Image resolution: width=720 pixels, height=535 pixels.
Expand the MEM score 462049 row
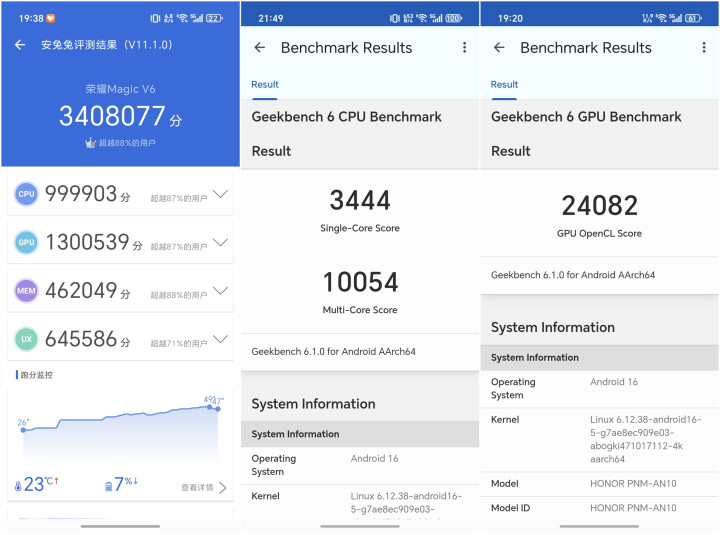(x=221, y=292)
